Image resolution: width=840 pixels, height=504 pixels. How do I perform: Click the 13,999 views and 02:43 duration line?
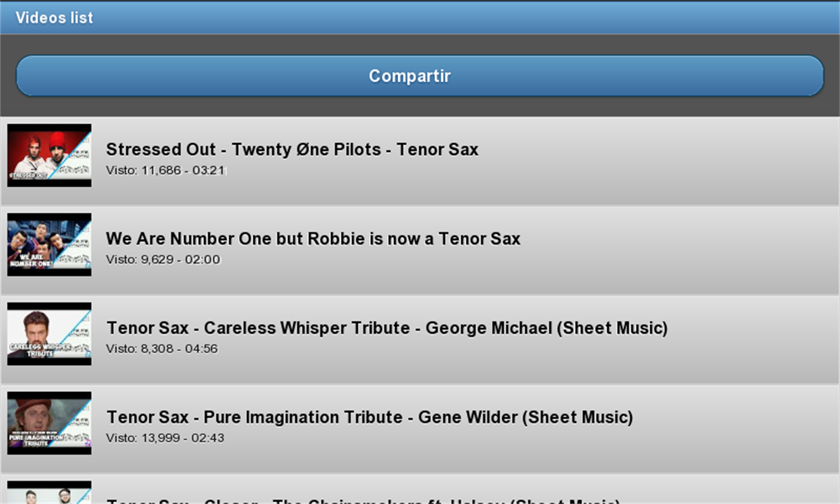165,438
